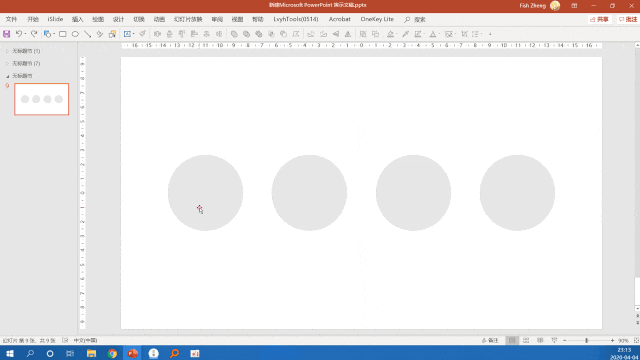Image resolution: width=640 pixels, height=360 pixels.
Task: Click the subtract merge shapes icon
Action: click(283, 34)
